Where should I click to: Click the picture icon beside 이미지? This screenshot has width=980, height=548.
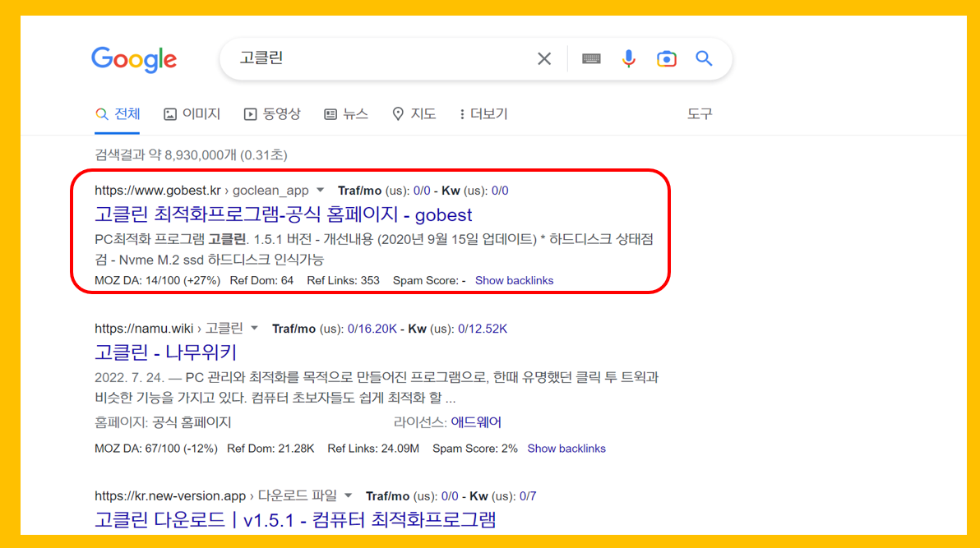[169, 113]
